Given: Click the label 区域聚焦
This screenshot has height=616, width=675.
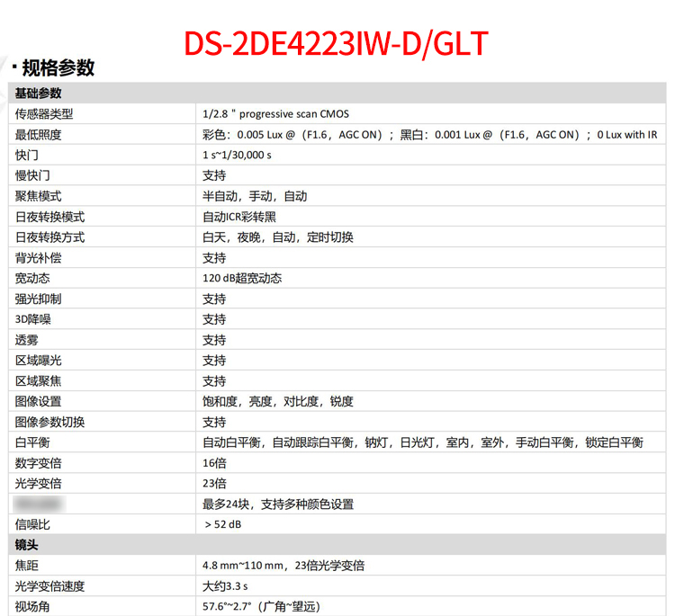Looking at the screenshot, I should pos(39,381).
